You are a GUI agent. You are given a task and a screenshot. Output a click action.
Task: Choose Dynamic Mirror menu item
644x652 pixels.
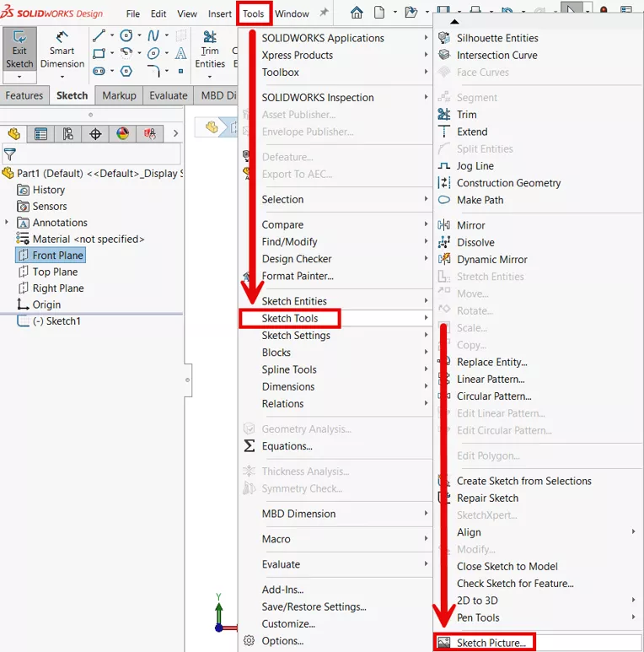point(539,260)
